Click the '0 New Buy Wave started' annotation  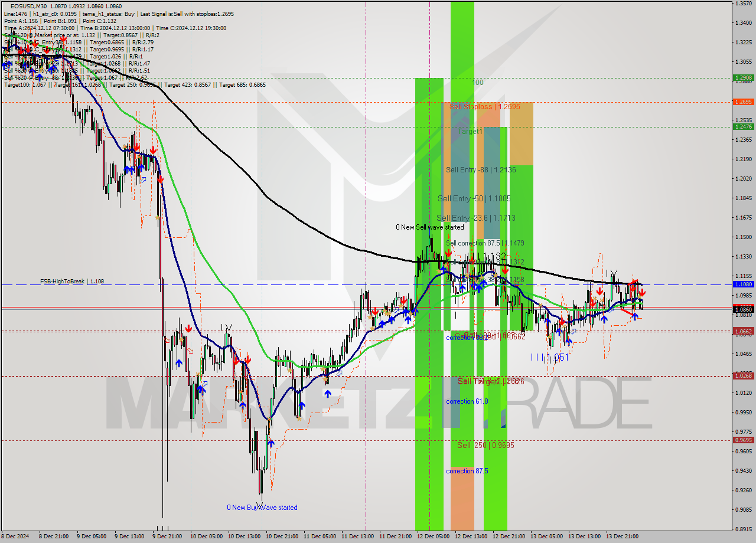coord(262,508)
